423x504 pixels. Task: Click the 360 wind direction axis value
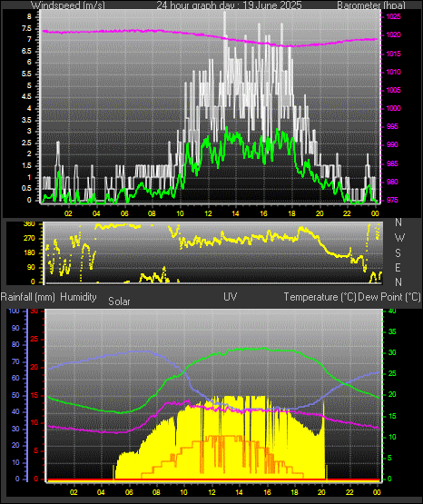pos(29,224)
